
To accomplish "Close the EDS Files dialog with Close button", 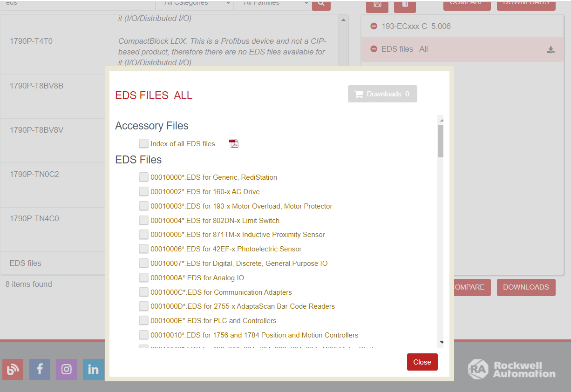I will coord(422,362).
